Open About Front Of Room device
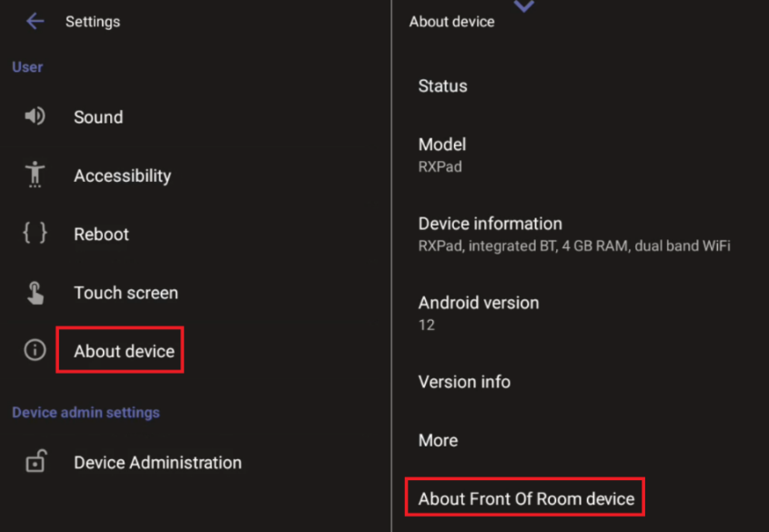This screenshot has height=532, width=769. pyautogui.click(x=526, y=498)
